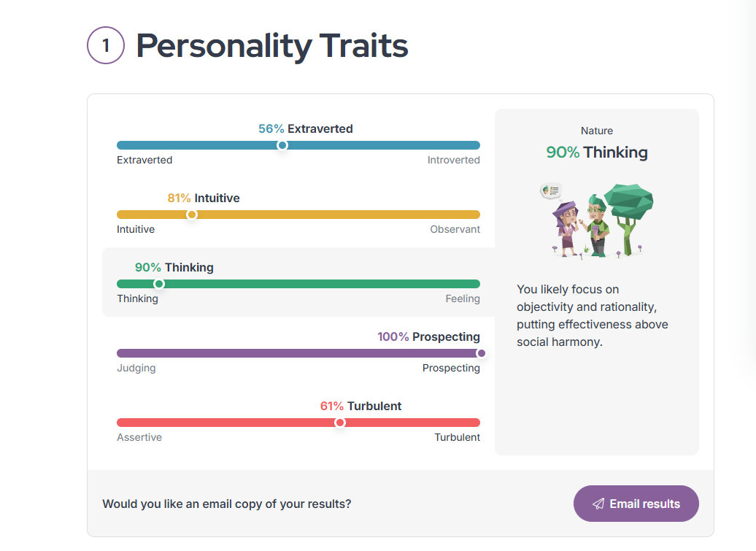This screenshot has height=551, width=756.
Task: Click the circled number 1 badge
Action: pos(106,45)
